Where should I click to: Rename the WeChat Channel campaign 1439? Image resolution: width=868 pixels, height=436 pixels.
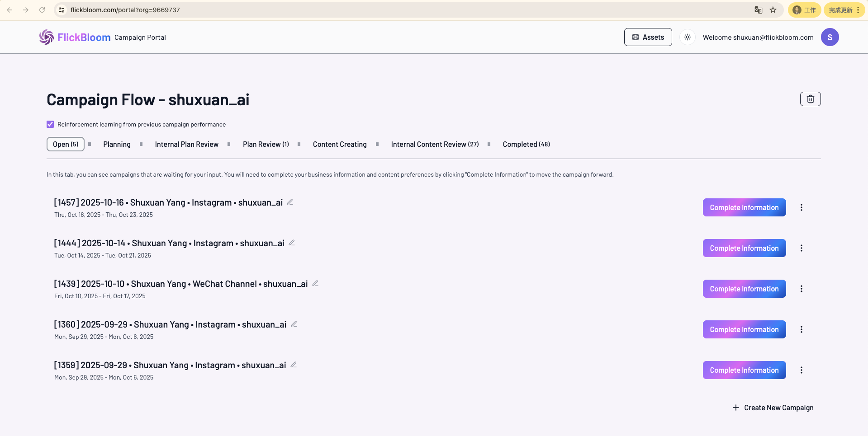[315, 283]
